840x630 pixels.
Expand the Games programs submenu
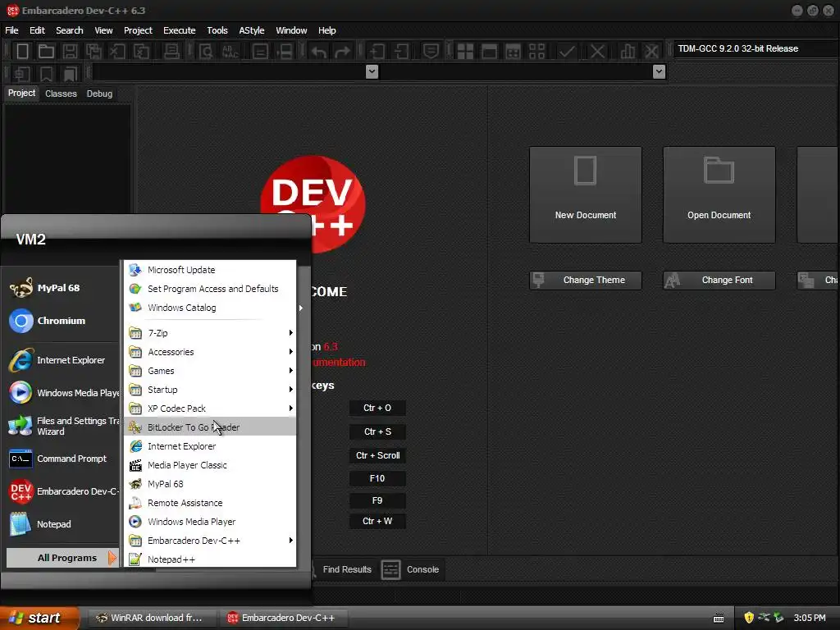pos(210,371)
